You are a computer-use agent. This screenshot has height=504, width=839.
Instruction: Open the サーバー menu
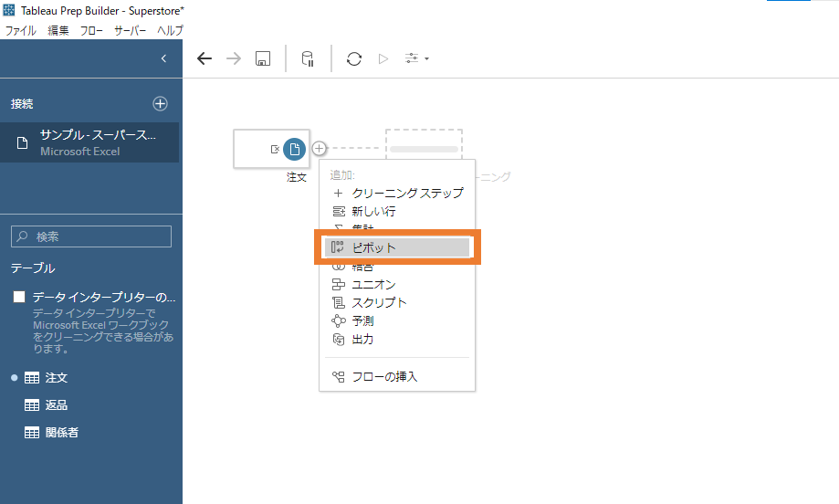(x=130, y=30)
